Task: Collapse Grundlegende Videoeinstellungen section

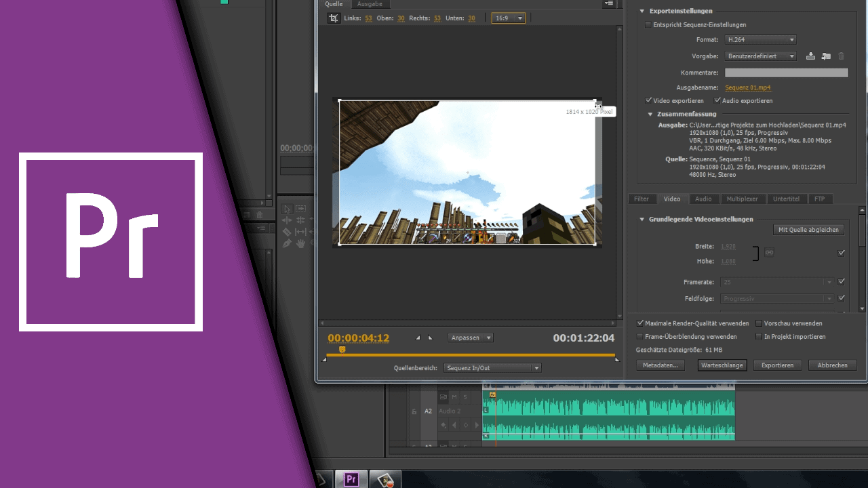Action: tap(642, 219)
